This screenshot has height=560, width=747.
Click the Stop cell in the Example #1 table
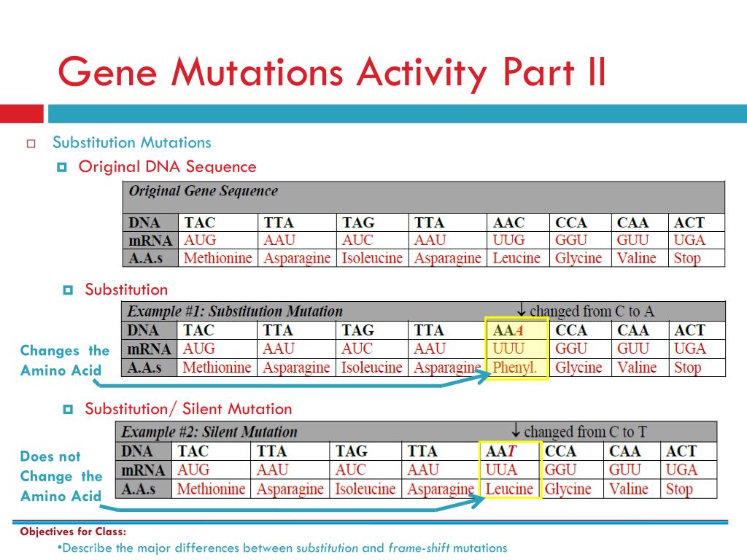(x=687, y=367)
